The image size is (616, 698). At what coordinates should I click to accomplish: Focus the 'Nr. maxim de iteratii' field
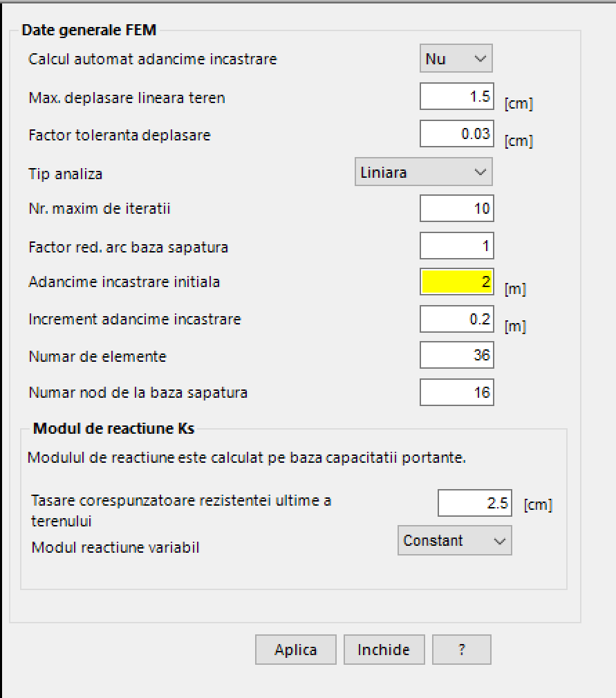tap(456, 208)
